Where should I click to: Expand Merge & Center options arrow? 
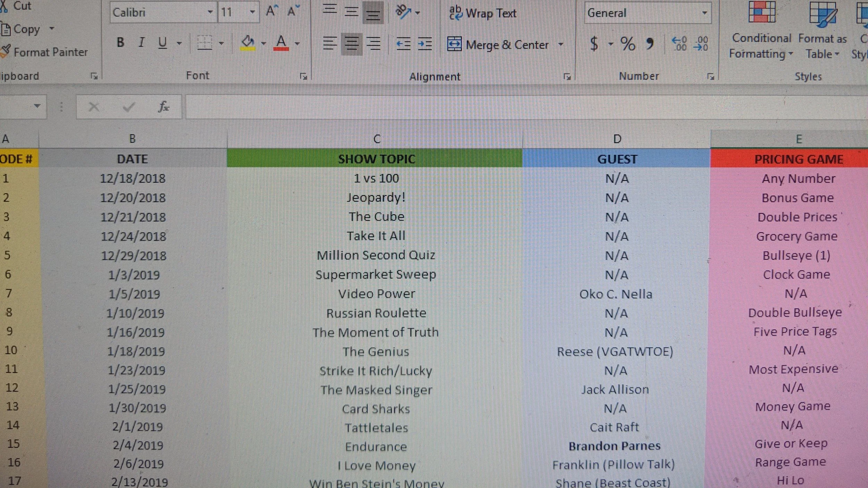560,44
